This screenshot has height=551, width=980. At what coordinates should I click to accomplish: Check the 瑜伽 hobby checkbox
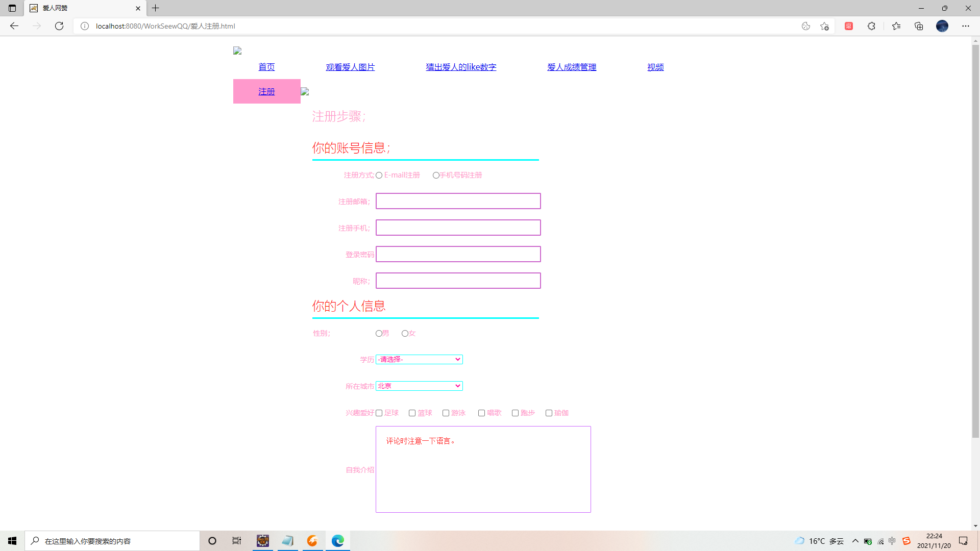(549, 413)
